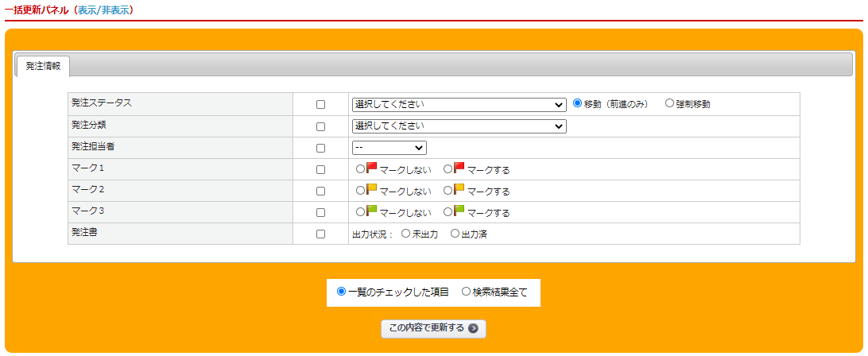The width and height of the screenshot is (868, 356).
Task: Click the green flag icon beside マークしない
Action: [x=371, y=211]
